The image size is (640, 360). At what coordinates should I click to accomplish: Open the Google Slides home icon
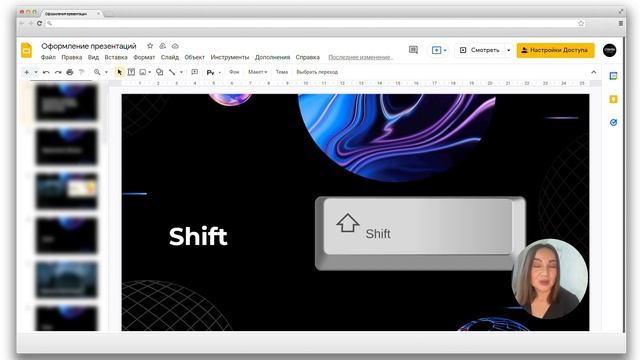[x=27, y=51]
